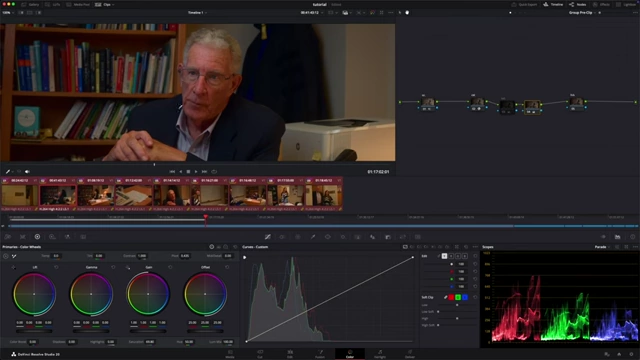The height and width of the screenshot is (360, 640).
Task: Select the hand pan tool in node editor
Action: pyautogui.click(x=407, y=13)
